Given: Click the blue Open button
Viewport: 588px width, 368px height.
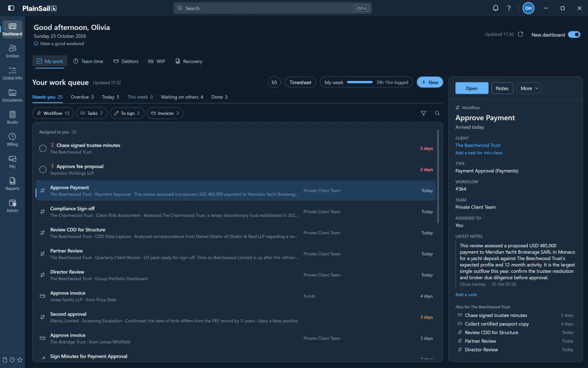Looking at the screenshot, I should (472, 88).
